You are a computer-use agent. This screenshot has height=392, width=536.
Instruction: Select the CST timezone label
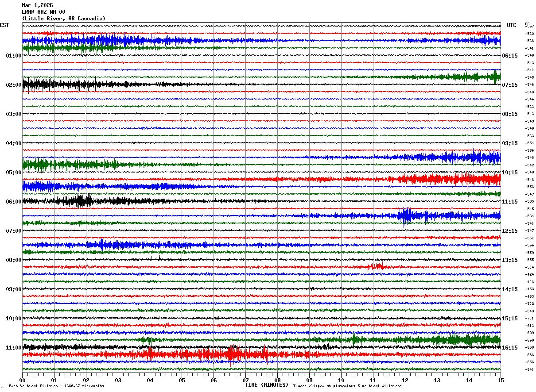click(4, 25)
